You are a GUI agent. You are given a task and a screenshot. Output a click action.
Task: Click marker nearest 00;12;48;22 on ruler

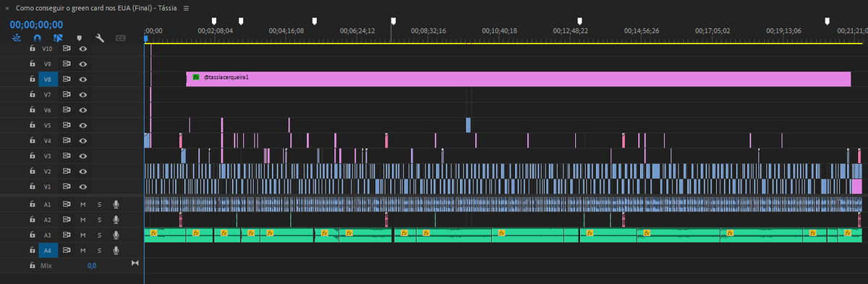click(579, 21)
